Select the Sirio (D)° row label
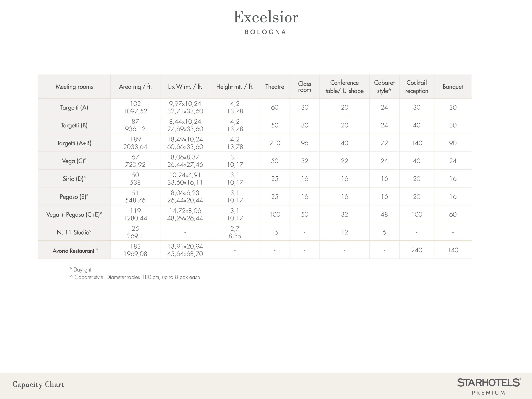Viewport: 532px width, 399px height. coord(74,179)
